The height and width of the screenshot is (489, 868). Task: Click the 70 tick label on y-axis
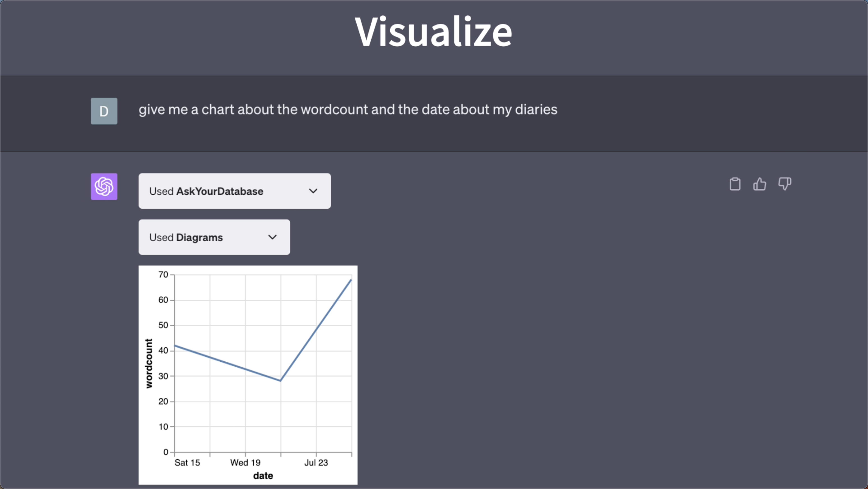click(163, 275)
